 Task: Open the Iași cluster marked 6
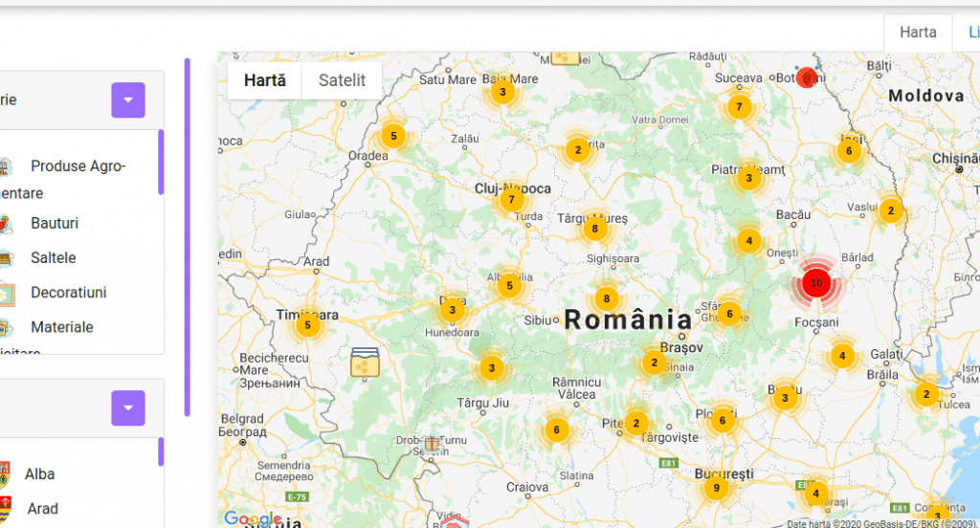(849, 150)
